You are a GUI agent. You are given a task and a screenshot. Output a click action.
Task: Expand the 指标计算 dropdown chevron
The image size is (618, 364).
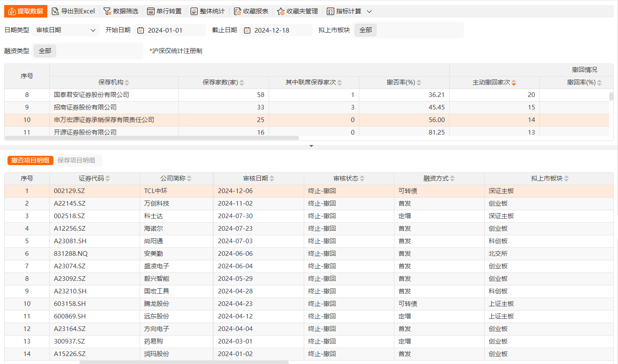369,11
